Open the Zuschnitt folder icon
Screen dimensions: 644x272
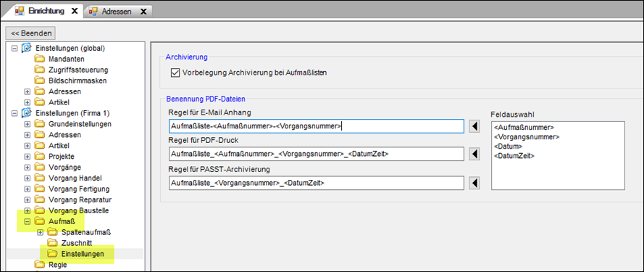tap(52, 243)
